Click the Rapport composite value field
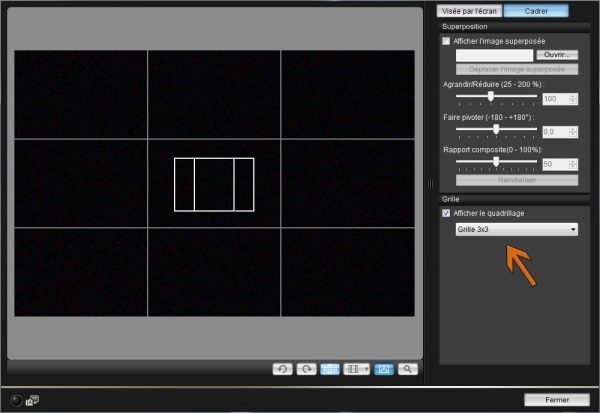The width and height of the screenshot is (600, 413). pos(554,163)
